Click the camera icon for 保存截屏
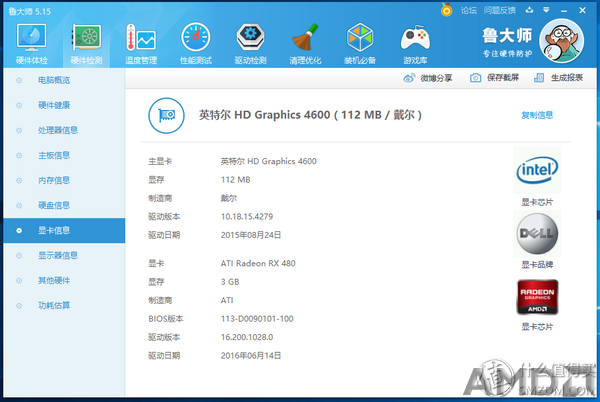Viewport: 600px width, 402px height. (x=475, y=78)
